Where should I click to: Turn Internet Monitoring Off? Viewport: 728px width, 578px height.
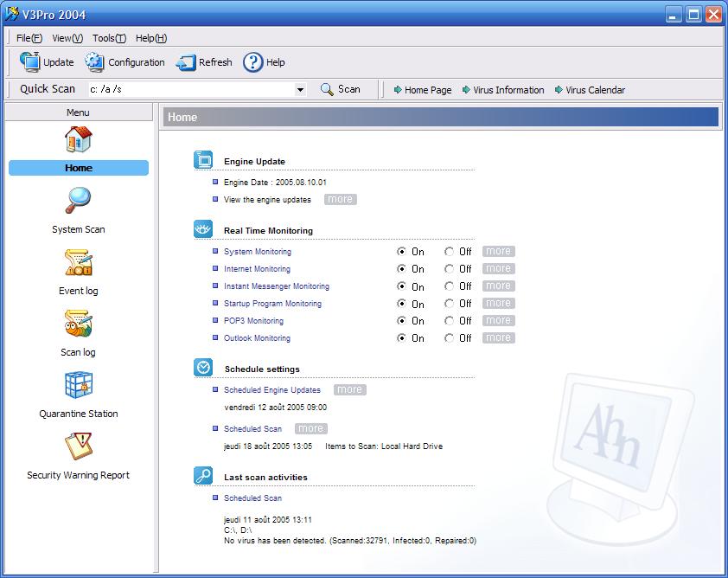coord(449,268)
